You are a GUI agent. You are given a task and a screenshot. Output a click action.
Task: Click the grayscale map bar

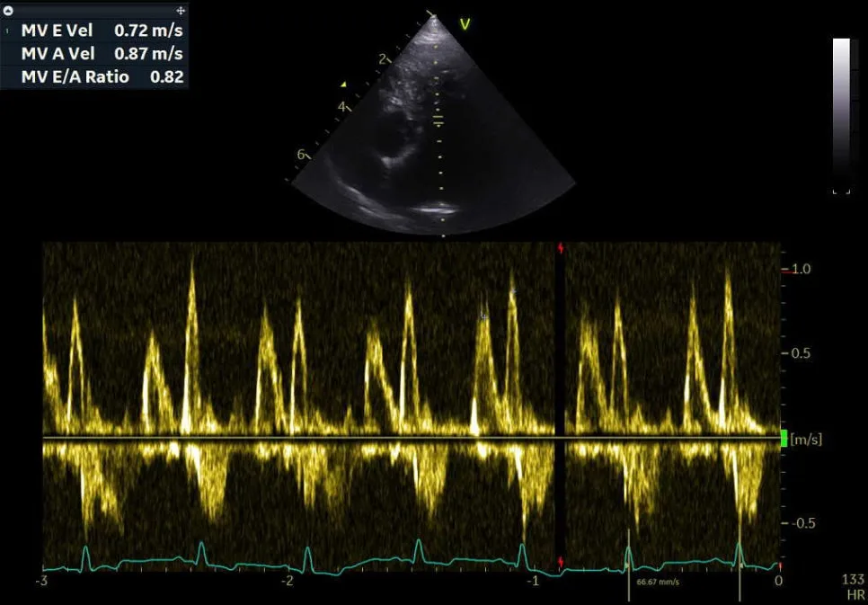841,115
